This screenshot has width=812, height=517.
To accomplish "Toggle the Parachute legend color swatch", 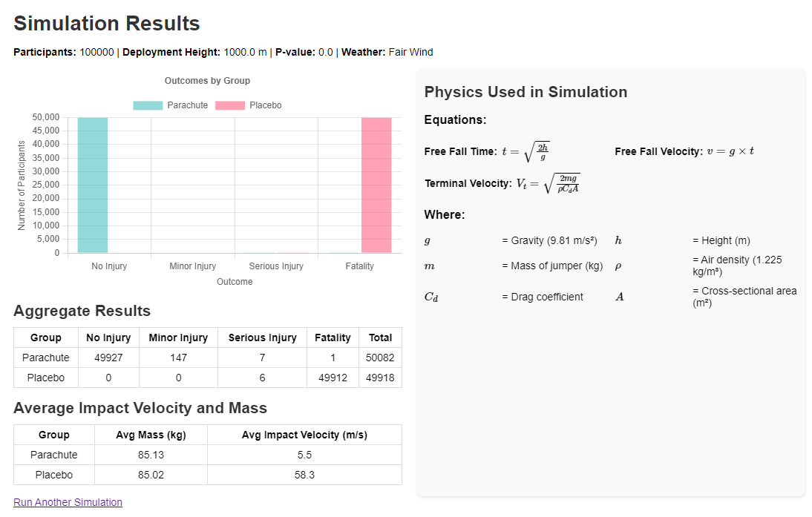I will (x=148, y=105).
